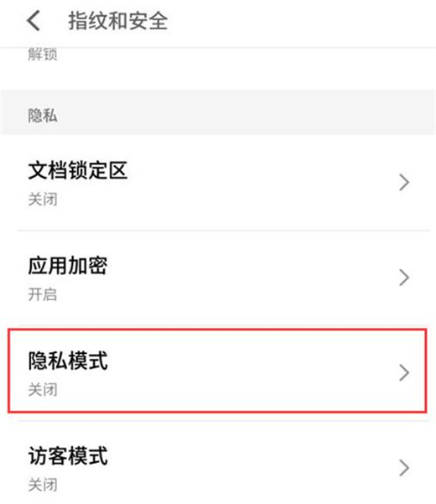This screenshot has width=436, height=504.
Task: Select the 应用加密 title text
Action: point(68,266)
